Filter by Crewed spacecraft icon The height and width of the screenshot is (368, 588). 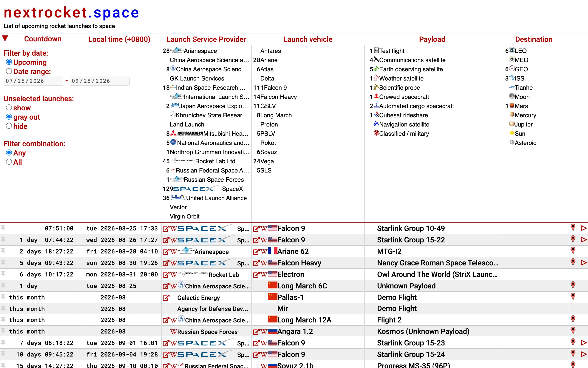(x=376, y=96)
